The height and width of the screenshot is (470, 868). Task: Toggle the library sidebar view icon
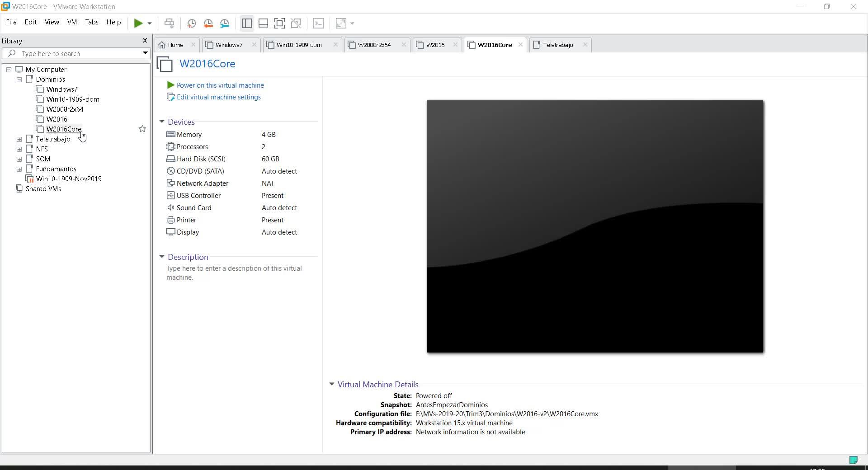pos(247,23)
